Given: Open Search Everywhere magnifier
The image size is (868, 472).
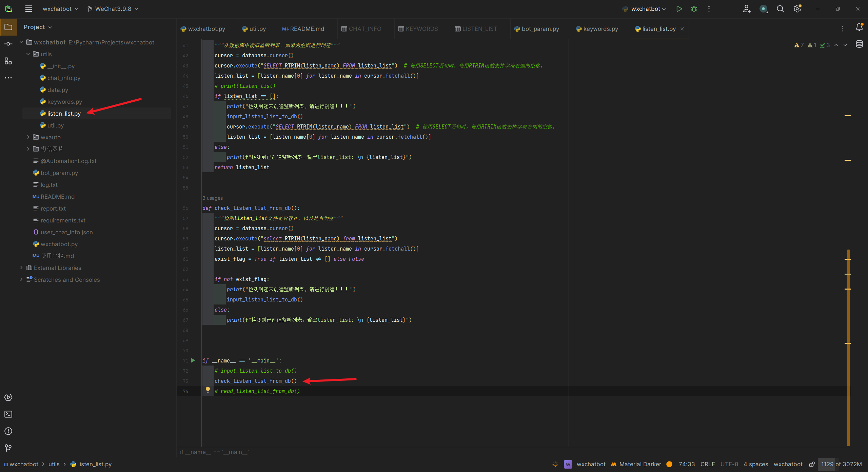Looking at the screenshot, I should coord(780,9).
